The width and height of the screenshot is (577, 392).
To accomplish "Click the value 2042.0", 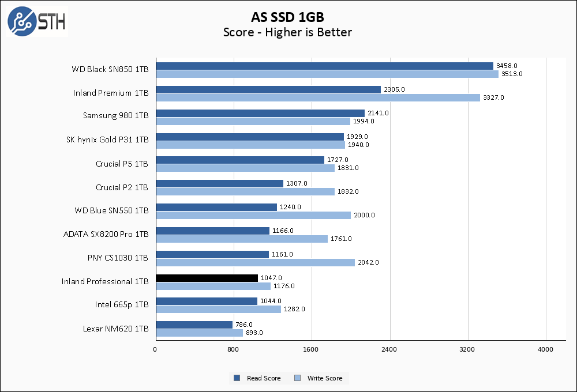I will point(368,262).
